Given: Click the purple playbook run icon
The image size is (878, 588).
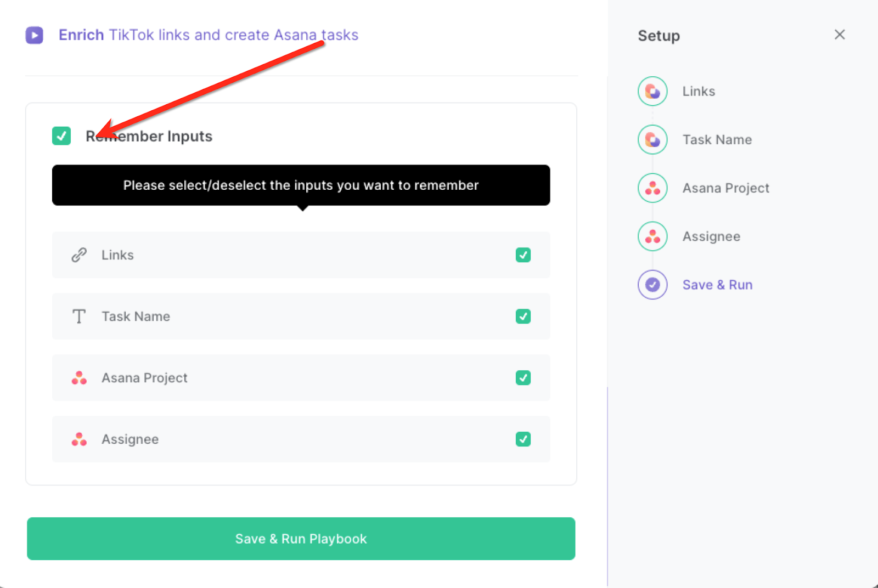Looking at the screenshot, I should point(34,35).
